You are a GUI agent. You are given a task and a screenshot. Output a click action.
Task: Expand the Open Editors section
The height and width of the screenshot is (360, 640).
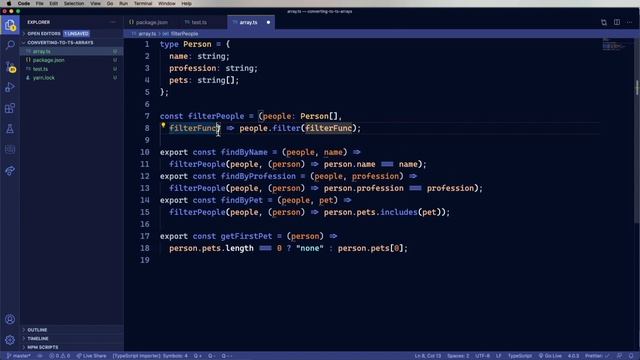(44, 33)
